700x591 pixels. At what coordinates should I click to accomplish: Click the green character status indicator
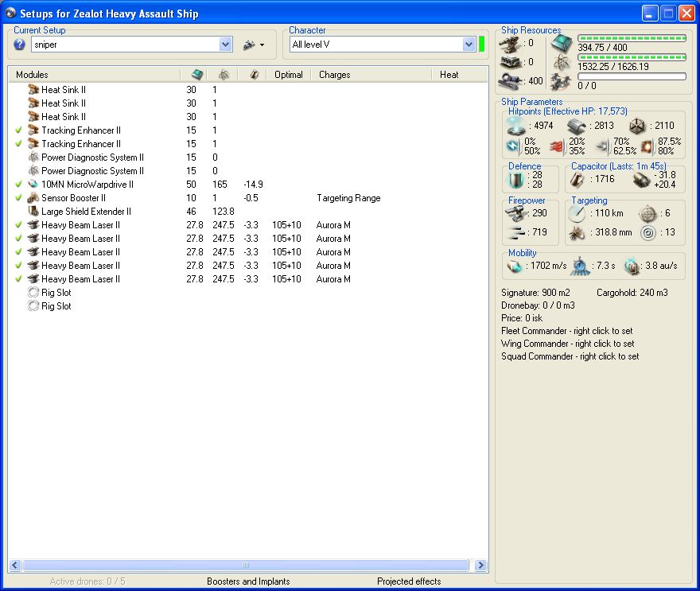[x=482, y=45]
